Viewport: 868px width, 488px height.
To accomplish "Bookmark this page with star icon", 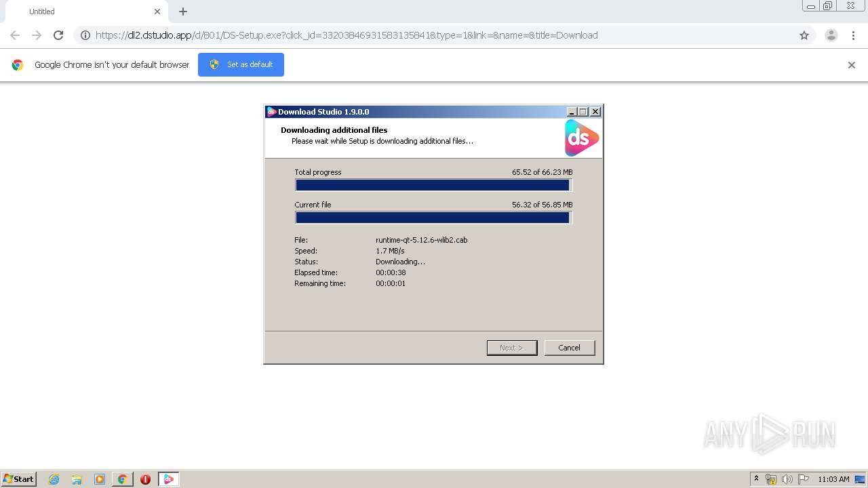I will pos(804,35).
